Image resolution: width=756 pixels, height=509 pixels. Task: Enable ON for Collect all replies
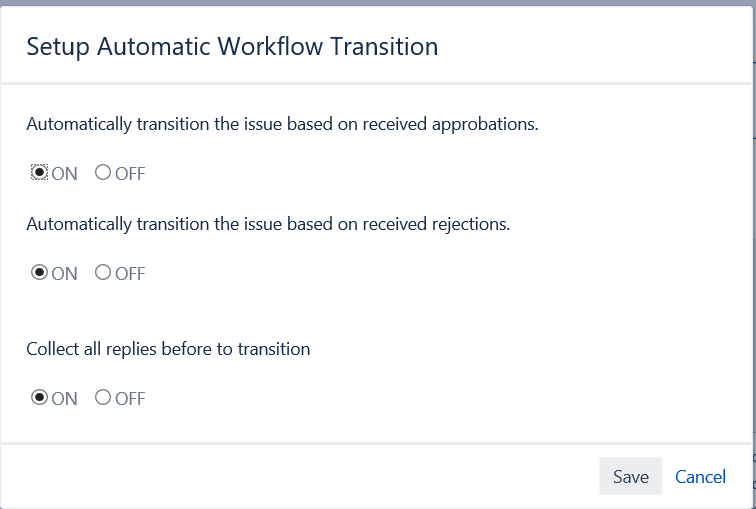40,398
